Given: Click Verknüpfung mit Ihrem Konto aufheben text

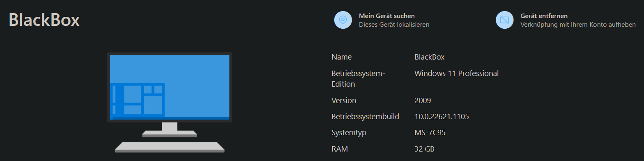Looking at the screenshot, I should [x=578, y=25].
